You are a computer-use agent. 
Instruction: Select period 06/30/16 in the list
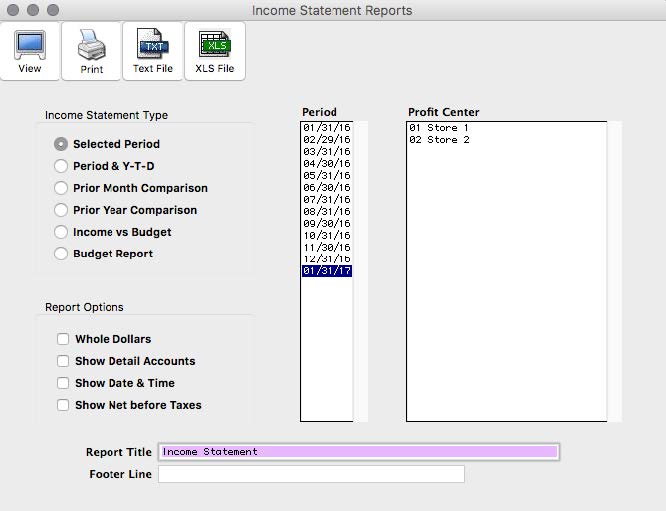(326, 188)
